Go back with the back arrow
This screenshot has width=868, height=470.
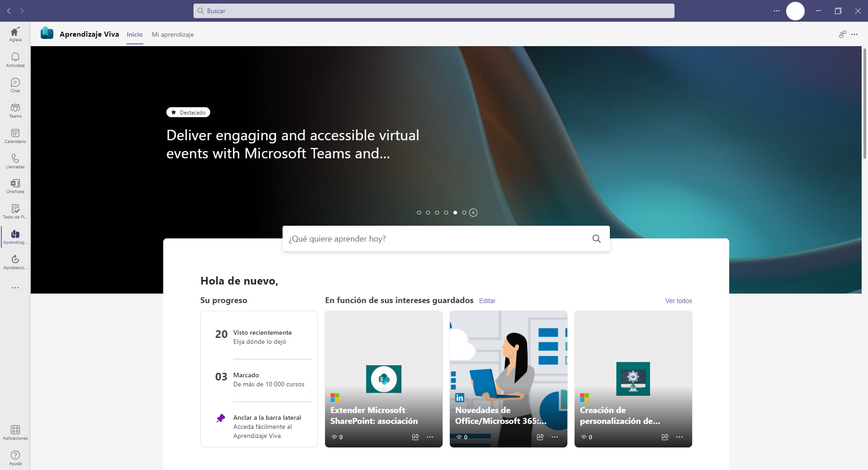(x=9, y=11)
